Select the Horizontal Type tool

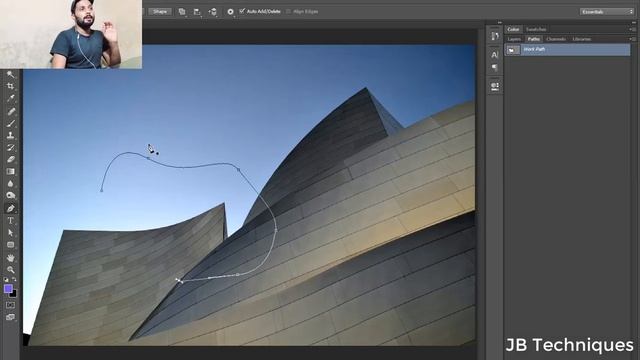pos(11,221)
